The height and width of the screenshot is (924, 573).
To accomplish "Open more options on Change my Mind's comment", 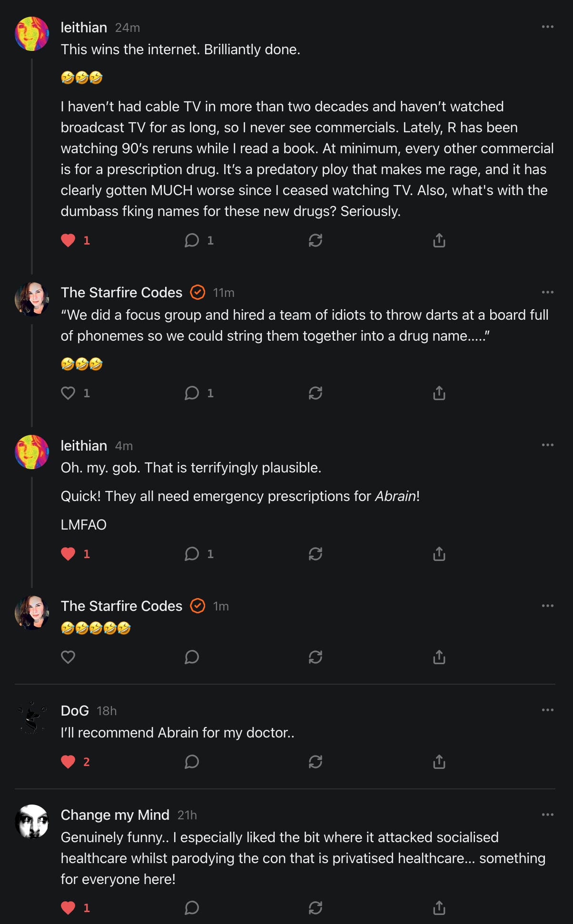I will [548, 815].
